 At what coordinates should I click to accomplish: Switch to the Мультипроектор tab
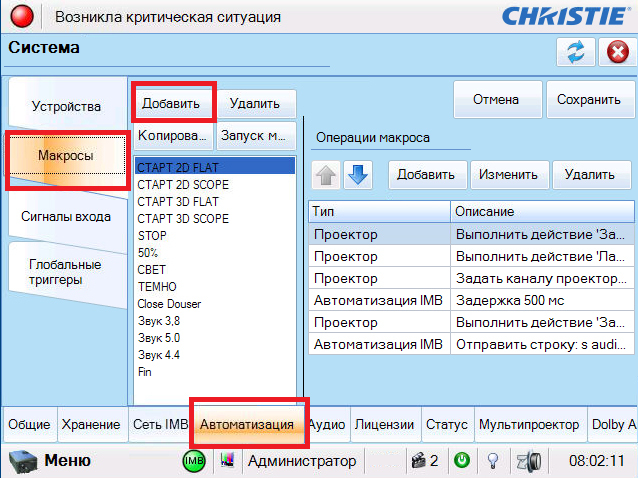(x=529, y=424)
